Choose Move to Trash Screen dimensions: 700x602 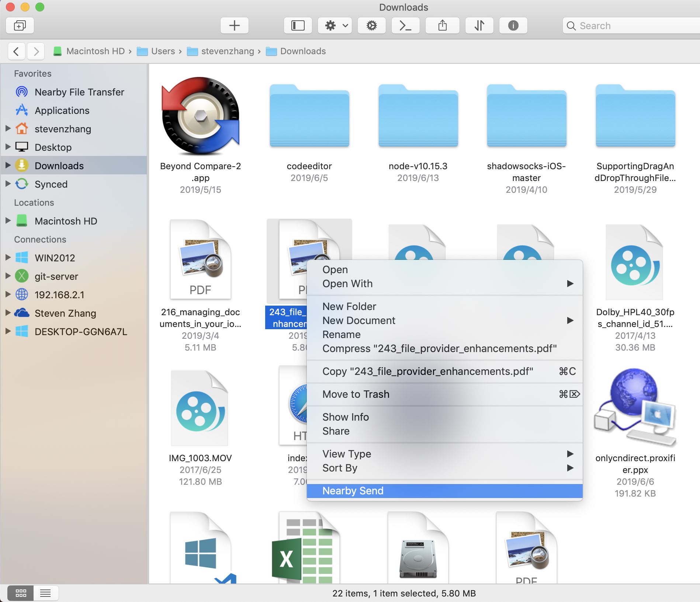[x=445, y=394]
